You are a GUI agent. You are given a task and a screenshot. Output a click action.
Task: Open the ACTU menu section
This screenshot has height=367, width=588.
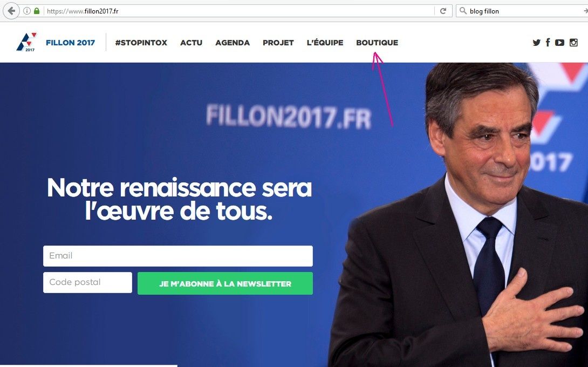(x=192, y=43)
